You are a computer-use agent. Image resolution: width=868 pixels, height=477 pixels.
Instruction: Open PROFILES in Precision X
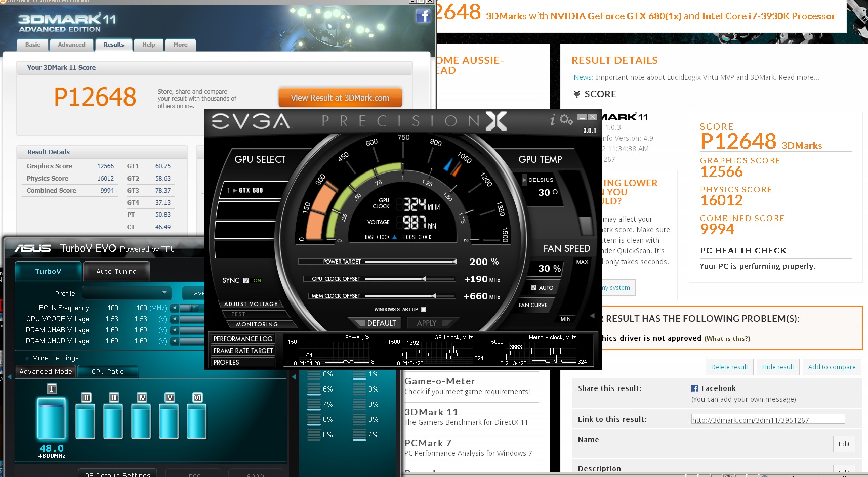click(243, 362)
